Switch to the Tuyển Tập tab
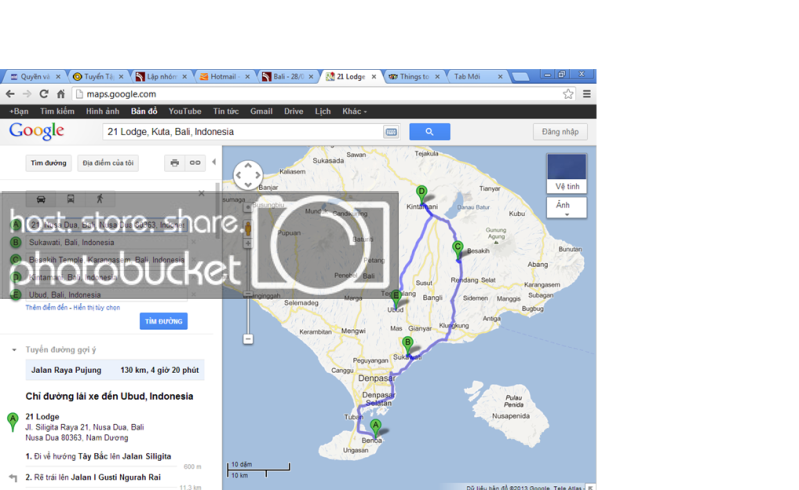Screen dimensions: 799x490 point(97,76)
